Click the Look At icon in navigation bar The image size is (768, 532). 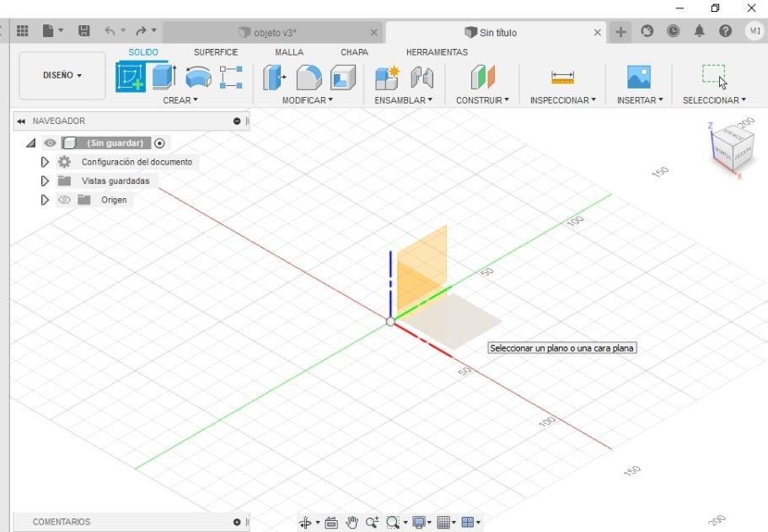coord(331,523)
